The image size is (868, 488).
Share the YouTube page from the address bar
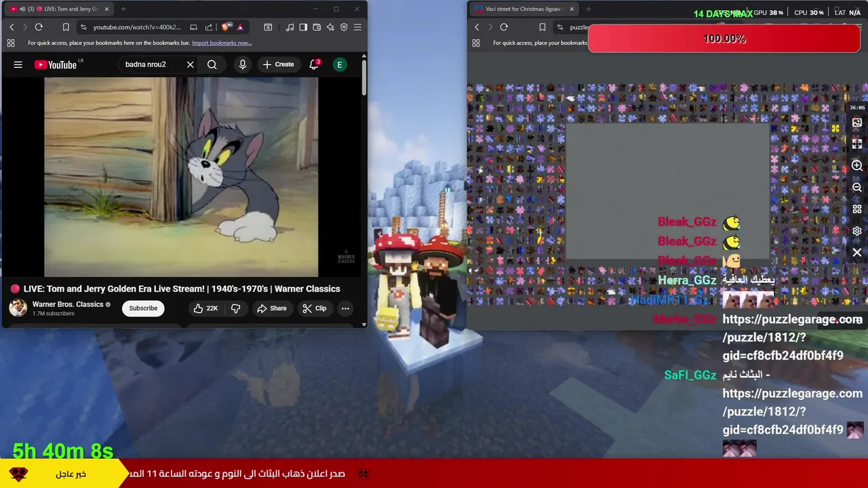208,27
